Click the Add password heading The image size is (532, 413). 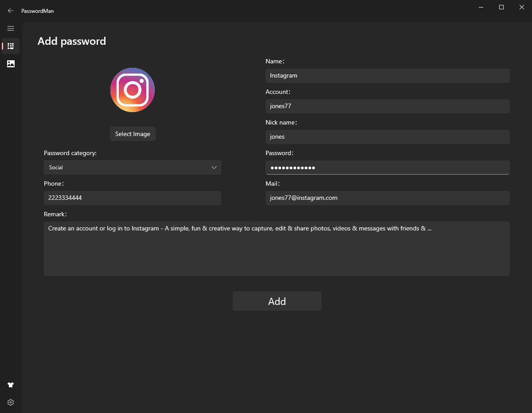[72, 41]
